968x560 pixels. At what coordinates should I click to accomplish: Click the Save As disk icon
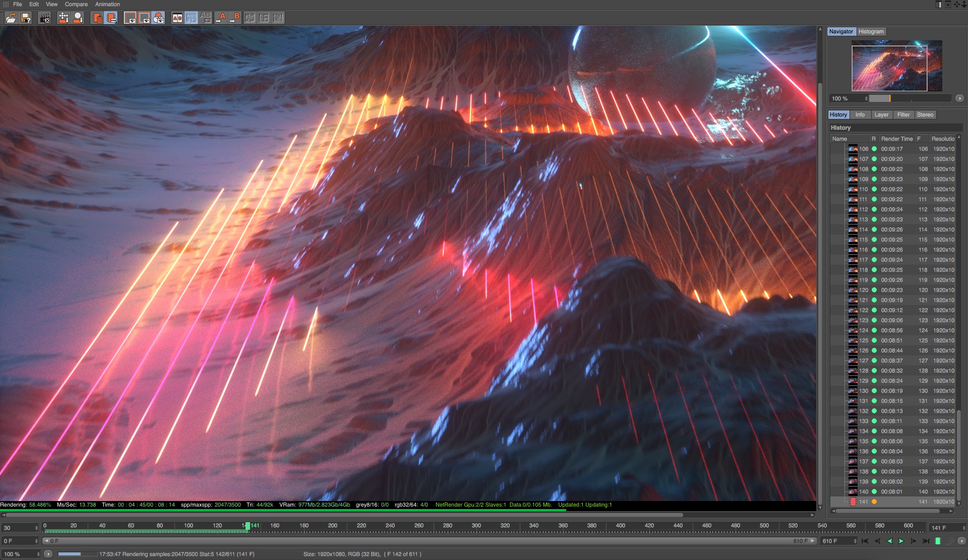coord(26,18)
